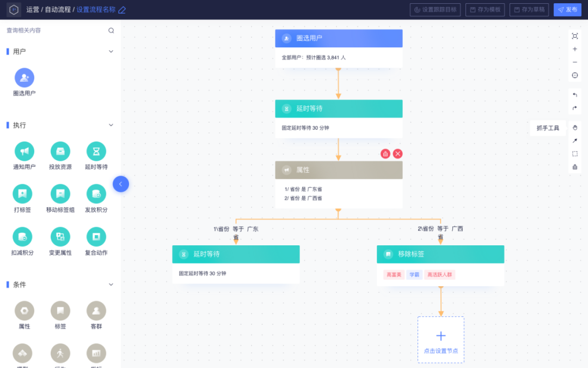Select the 打标签 action icon
588x368 pixels.
(x=22, y=194)
